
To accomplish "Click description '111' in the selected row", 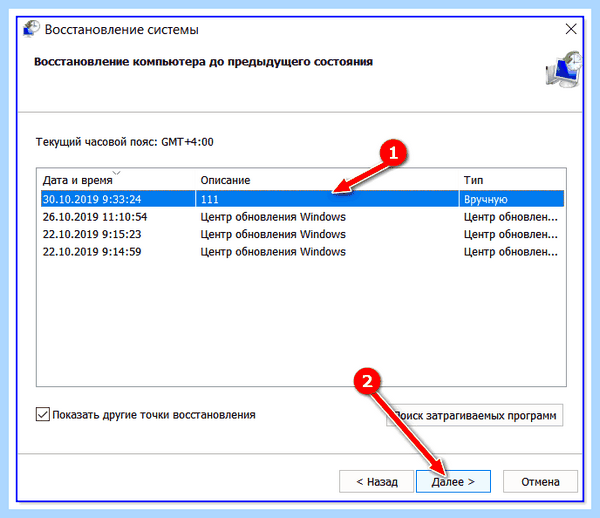I will pos(209,199).
